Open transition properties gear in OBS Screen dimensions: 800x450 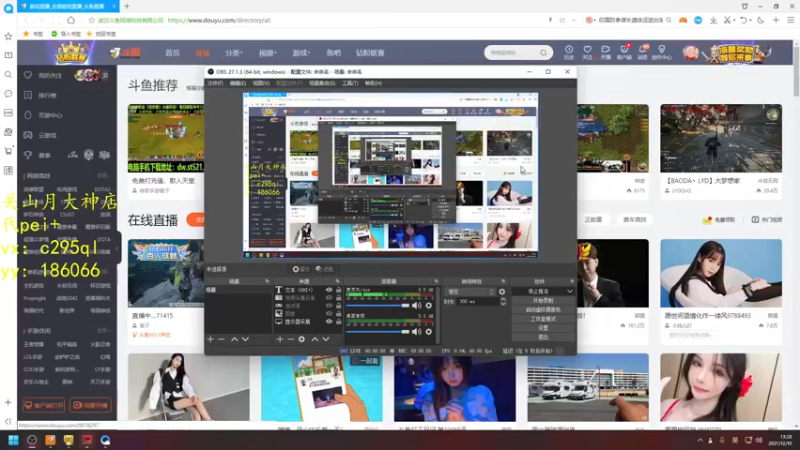pos(502,292)
